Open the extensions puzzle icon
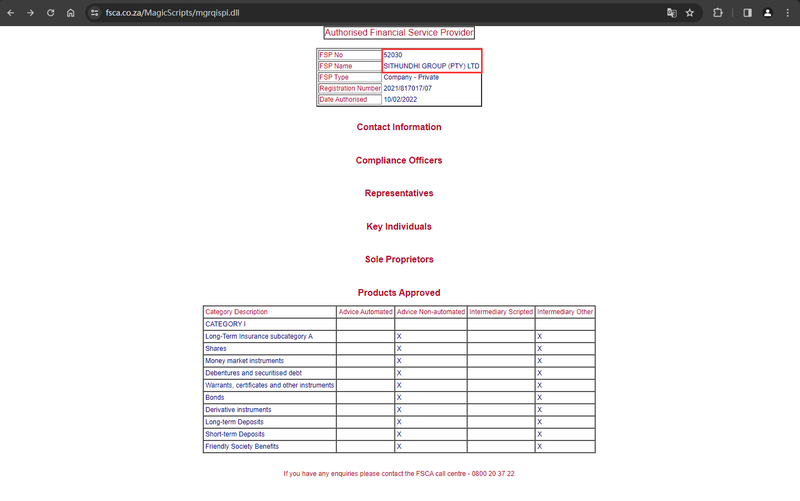This screenshot has width=800, height=501. tap(718, 13)
